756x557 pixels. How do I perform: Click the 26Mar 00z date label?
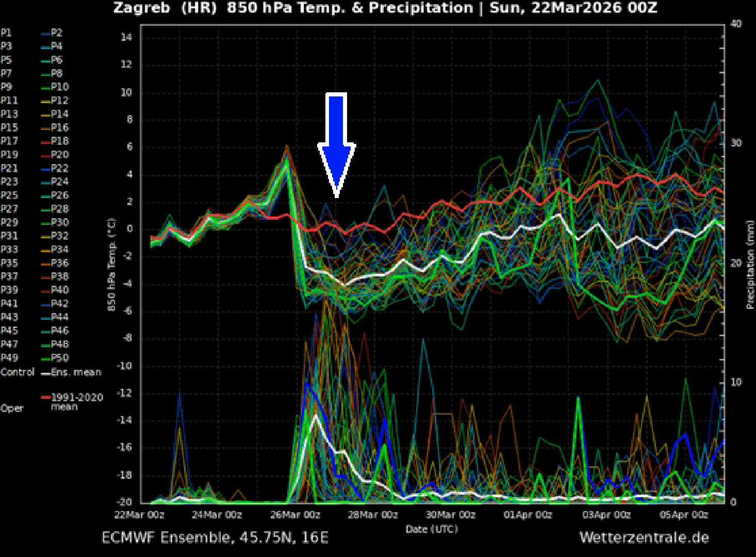(294, 515)
